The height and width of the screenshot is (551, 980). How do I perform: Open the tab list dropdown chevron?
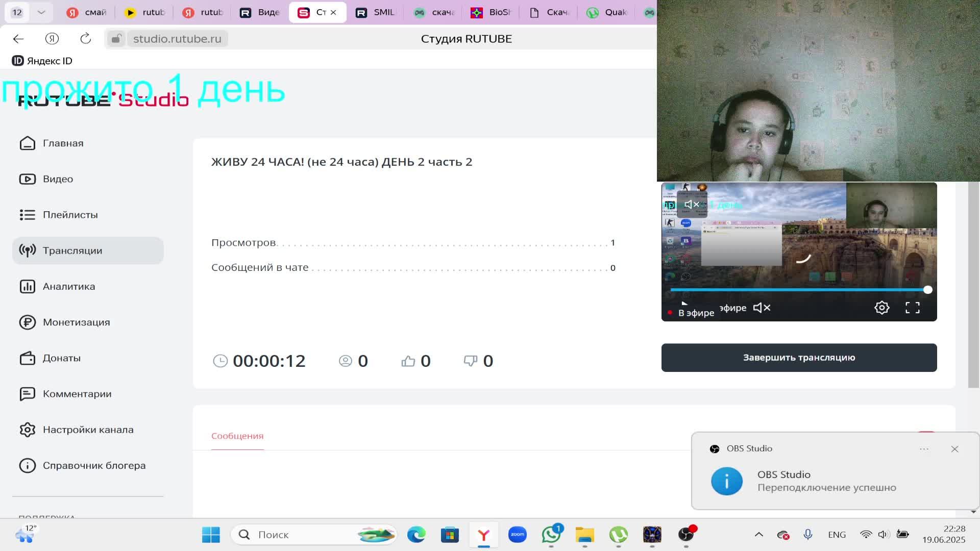coord(41,12)
